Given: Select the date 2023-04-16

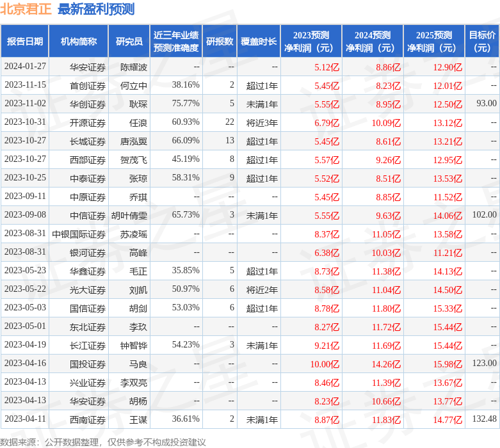Looking at the screenshot, I should tap(25, 363).
